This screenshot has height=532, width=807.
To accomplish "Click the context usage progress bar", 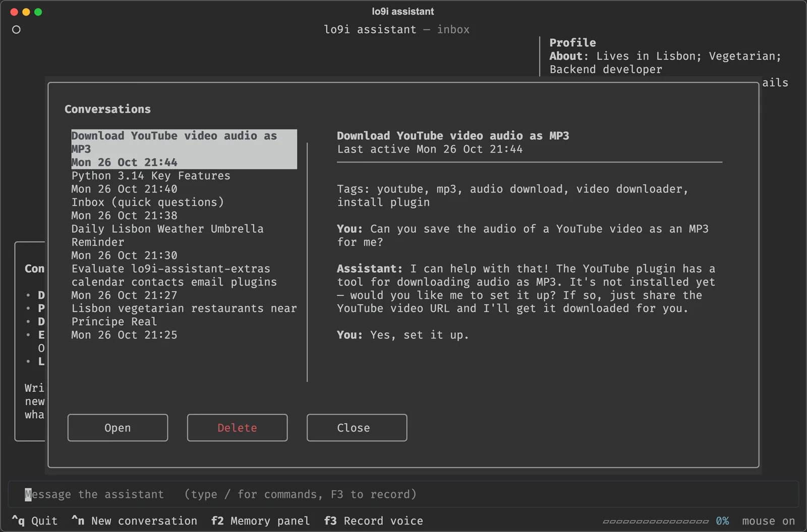I will pyautogui.click(x=656, y=521).
